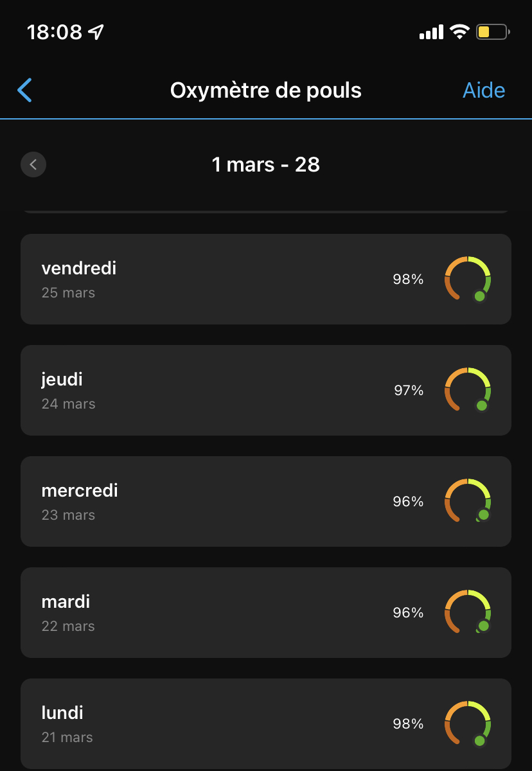Tap the blue back arrow
Image resolution: width=532 pixels, height=771 pixels.
(24, 91)
